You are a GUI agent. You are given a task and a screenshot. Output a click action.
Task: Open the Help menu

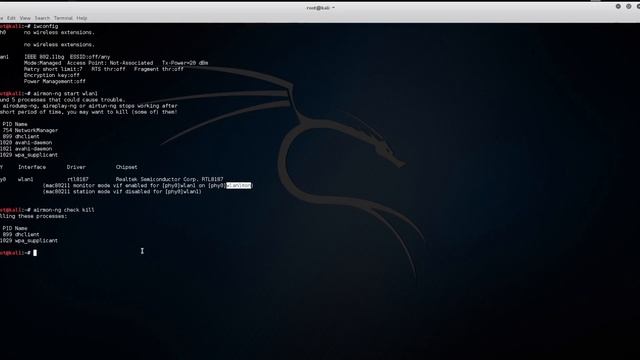click(x=82, y=18)
